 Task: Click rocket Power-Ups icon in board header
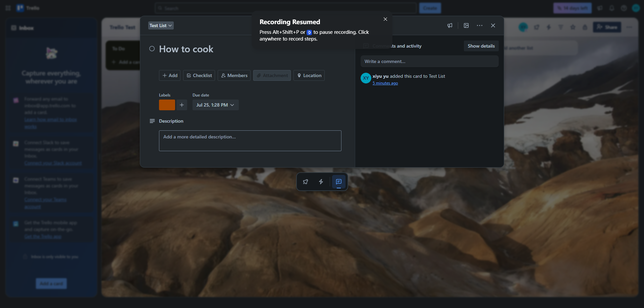[537, 27]
